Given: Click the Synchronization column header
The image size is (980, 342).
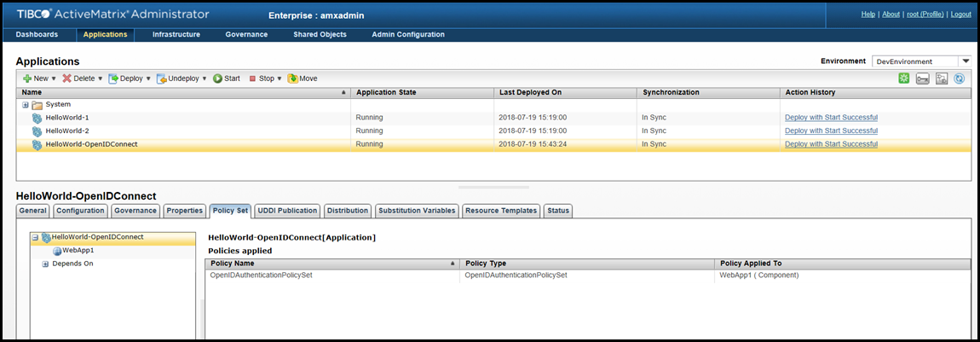Looking at the screenshot, I should pyautogui.click(x=708, y=92).
